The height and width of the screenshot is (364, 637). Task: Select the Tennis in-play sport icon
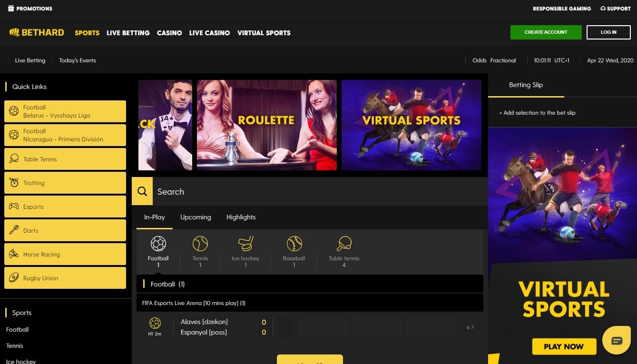coord(200,244)
